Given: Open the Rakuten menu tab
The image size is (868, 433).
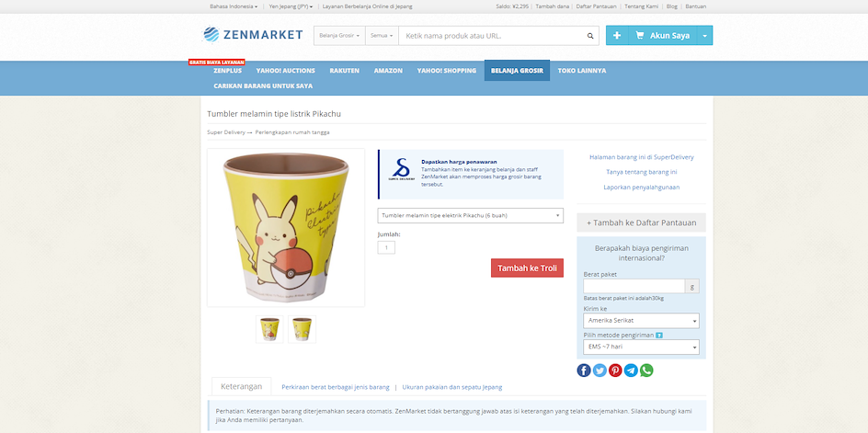Looking at the screenshot, I should click(344, 70).
